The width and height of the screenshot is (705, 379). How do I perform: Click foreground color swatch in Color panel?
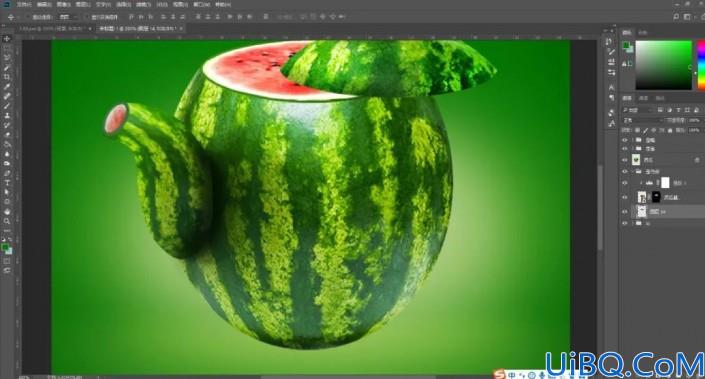pos(625,45)
